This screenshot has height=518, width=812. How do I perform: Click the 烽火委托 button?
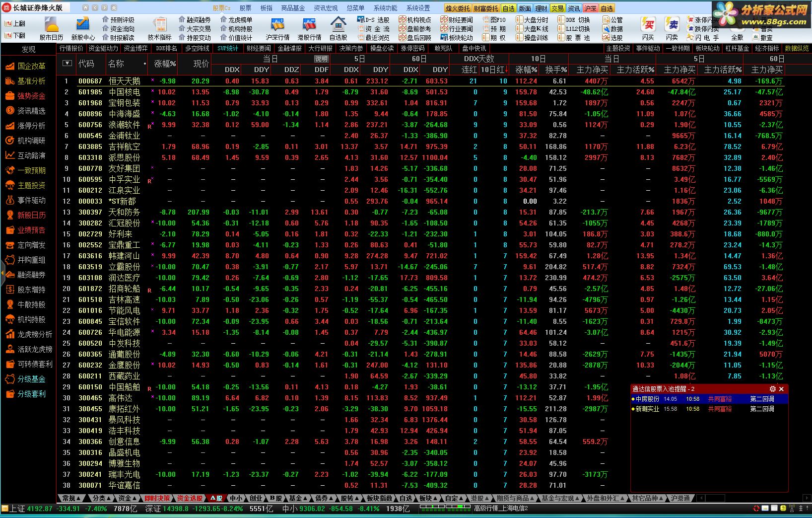click(458, 8)
